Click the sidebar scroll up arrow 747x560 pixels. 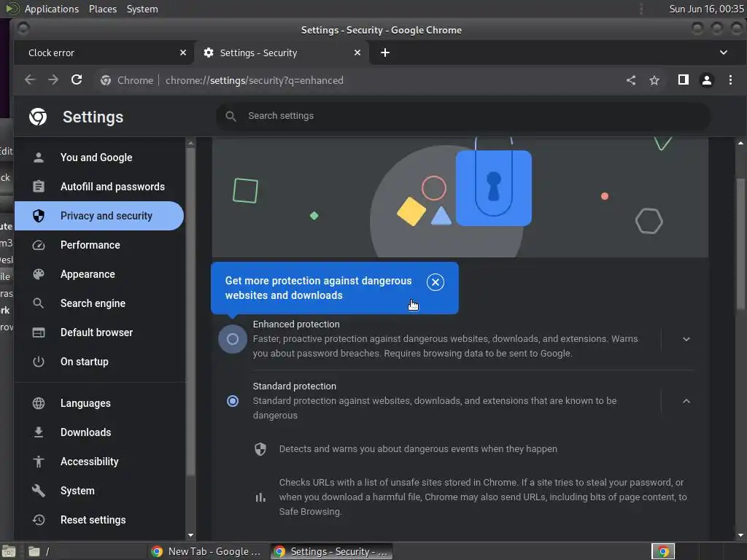click(x=190, y=143)
